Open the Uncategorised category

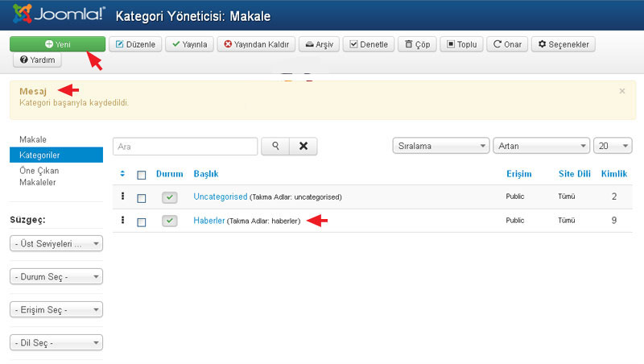[x=220, y=196]
